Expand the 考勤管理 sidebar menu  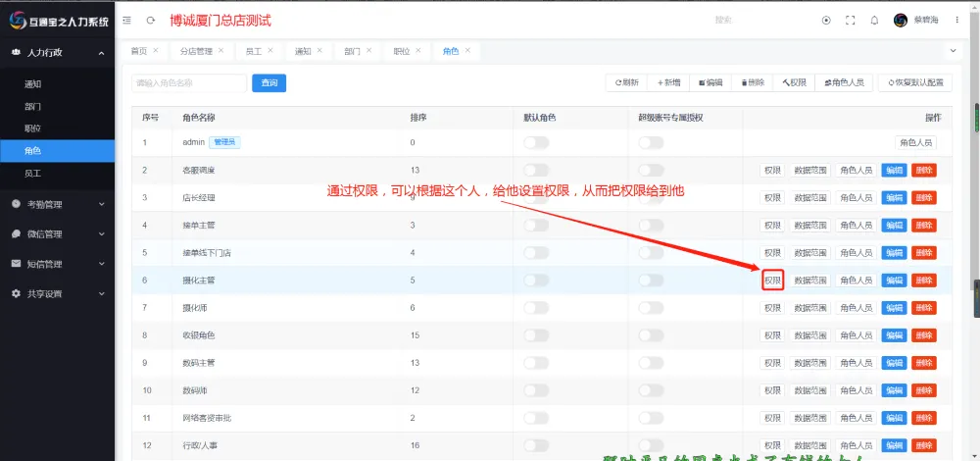pos(57,204)
